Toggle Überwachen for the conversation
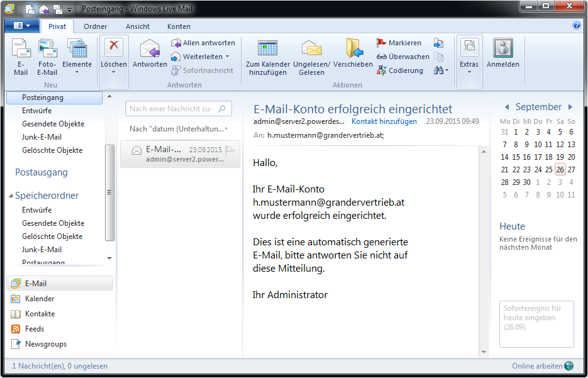The height and width of the screenshot is (378, 588). tap(402, 57)
